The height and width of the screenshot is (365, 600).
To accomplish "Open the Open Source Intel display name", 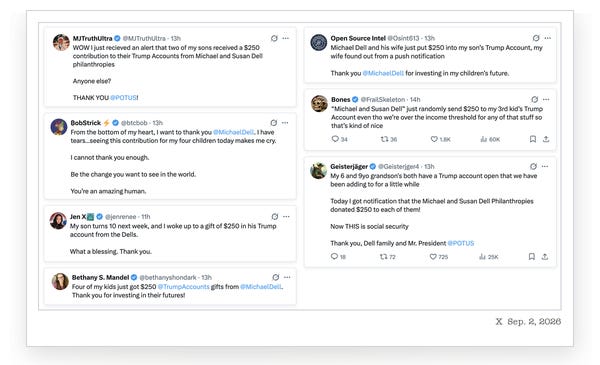I will pyautogui.click(x=358, y=38).
